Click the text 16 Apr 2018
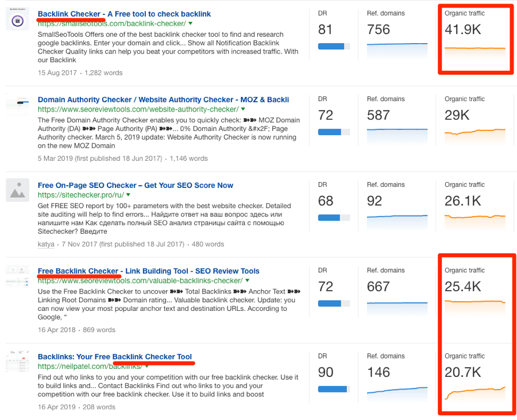Screen dimensions: 517x420 [57, 330]
